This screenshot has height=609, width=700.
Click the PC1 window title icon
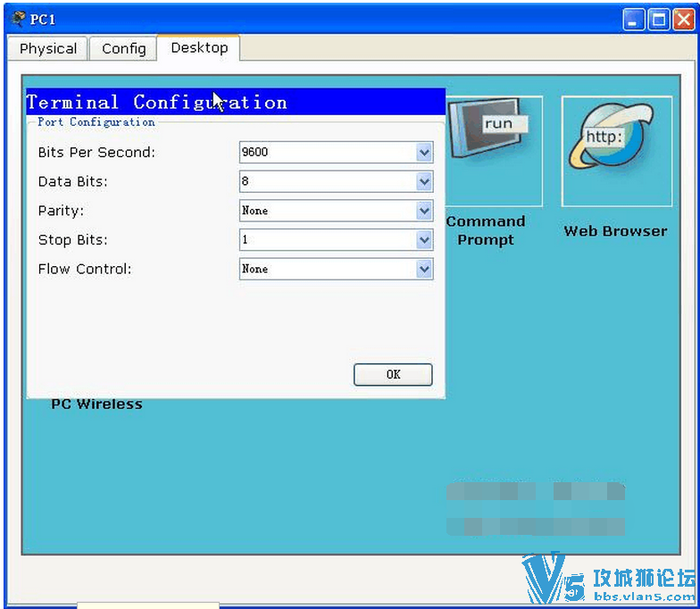tap(18, 19)
